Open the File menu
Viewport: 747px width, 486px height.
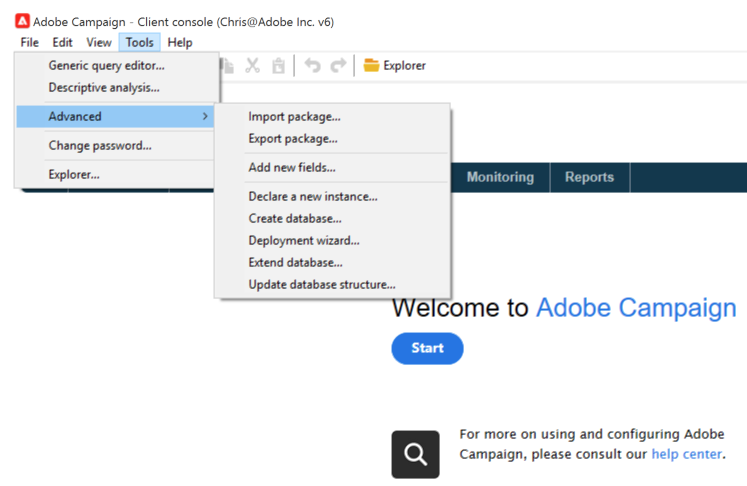coord(30,42)
